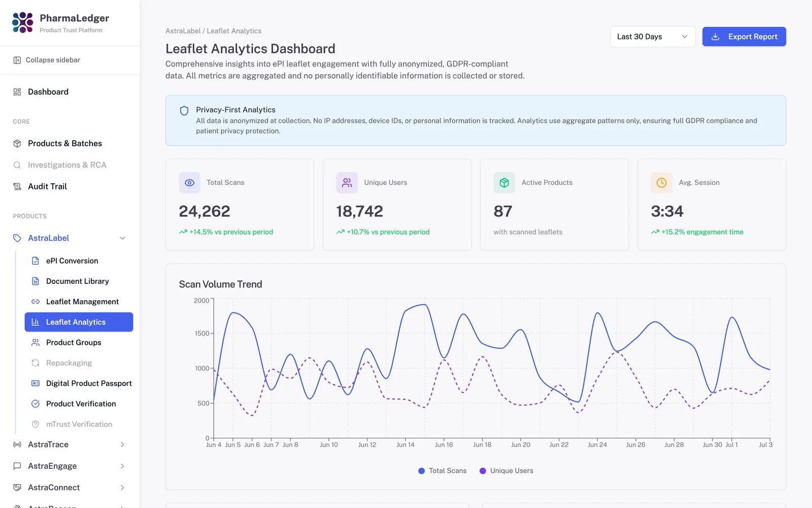The width and height of the screenshot is (812, 508).
Task: Click the PharmaLedger logo icon
Action: [x=22, y=23]
